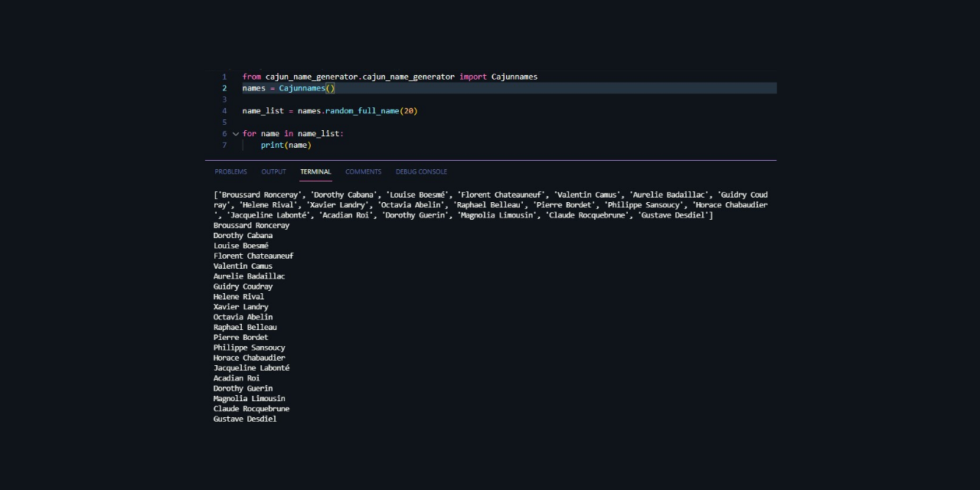Click line number 1 in the gutter
Image resolution: width=980 pixels, height=490 pixels.
[224, 77]
